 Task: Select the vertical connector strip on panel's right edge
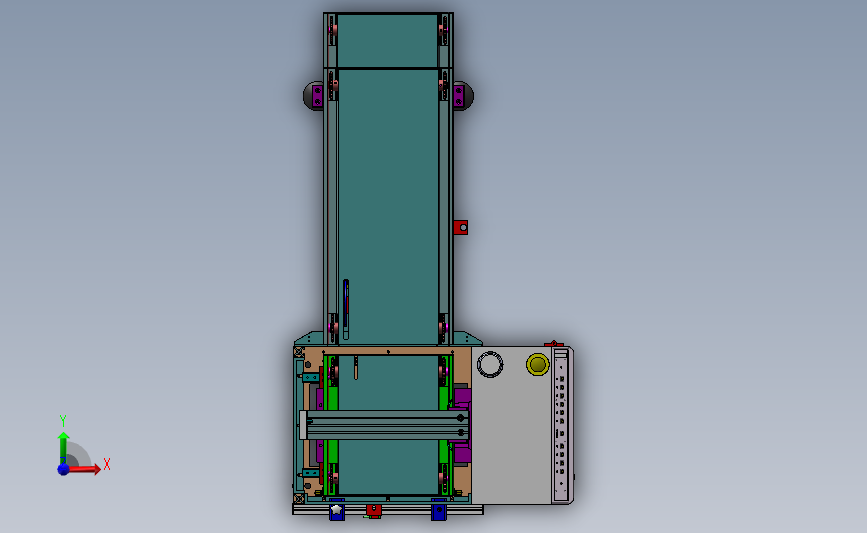point(561,425)
